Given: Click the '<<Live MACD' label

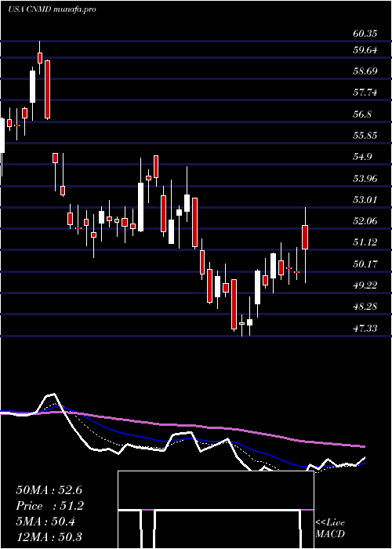Looking at the screenshot, I should point(330,529).
